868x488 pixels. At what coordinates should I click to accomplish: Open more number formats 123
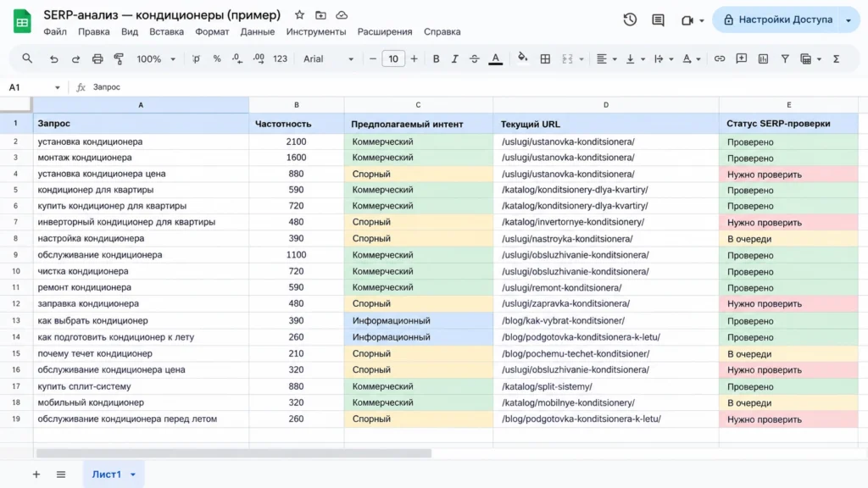pyautogui.click(x=280, y=58)
